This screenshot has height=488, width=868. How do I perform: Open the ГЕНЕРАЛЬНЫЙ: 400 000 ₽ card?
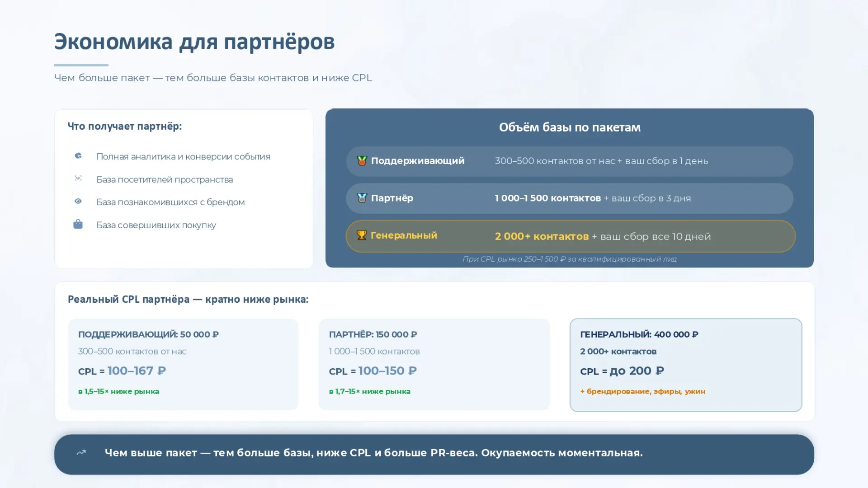click(686, 365)
